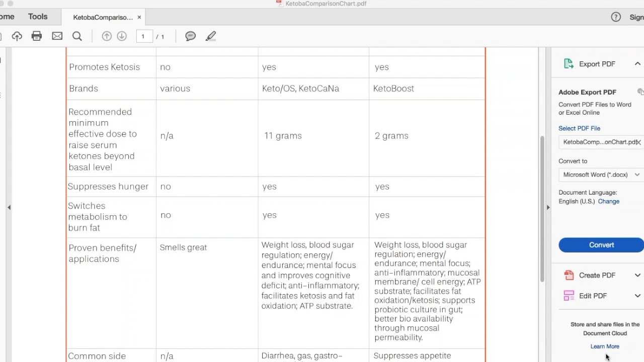Expand the left navigation pane arrow
The image size is (644, 362).
[x=9, y=207]
